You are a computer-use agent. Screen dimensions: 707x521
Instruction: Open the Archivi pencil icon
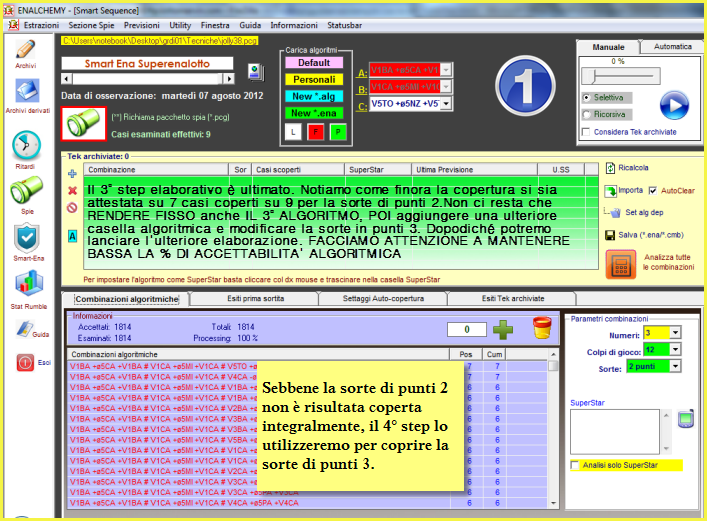(x=26, y=50)
